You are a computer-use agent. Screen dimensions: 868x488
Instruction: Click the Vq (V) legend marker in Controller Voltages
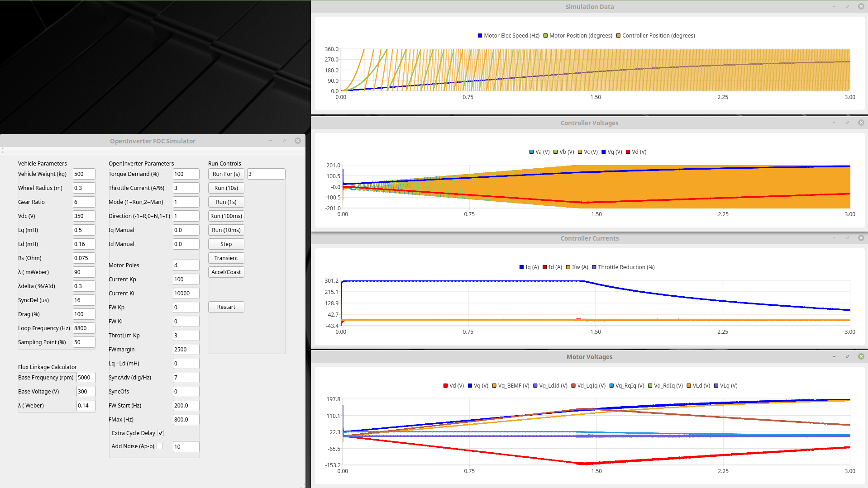coord(603,152)
